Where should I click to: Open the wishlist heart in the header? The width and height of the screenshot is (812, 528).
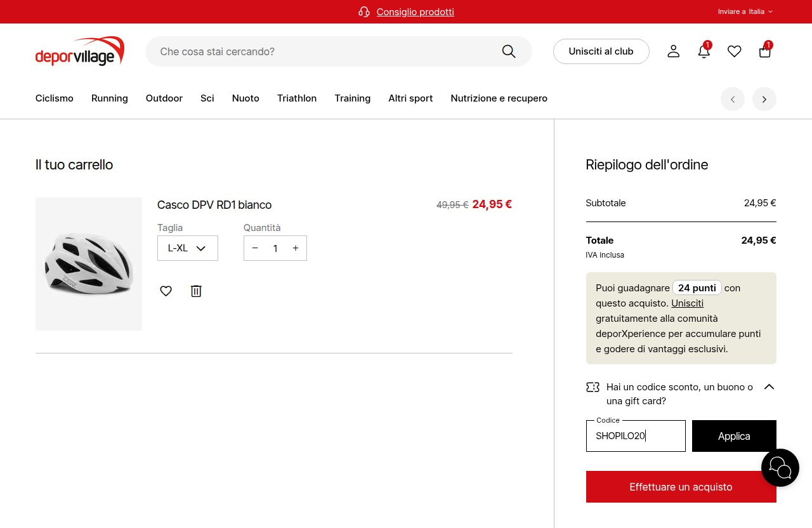click(x=735, y=51)
